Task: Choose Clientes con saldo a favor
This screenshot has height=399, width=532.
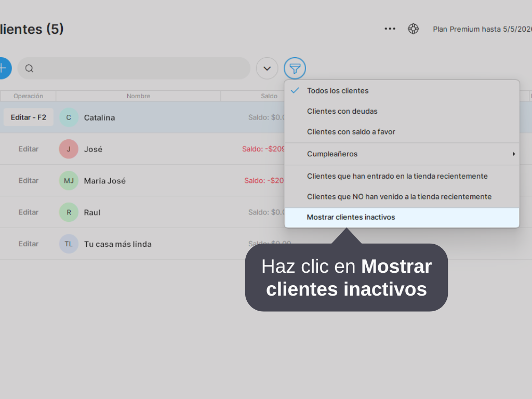Action: 402,131
